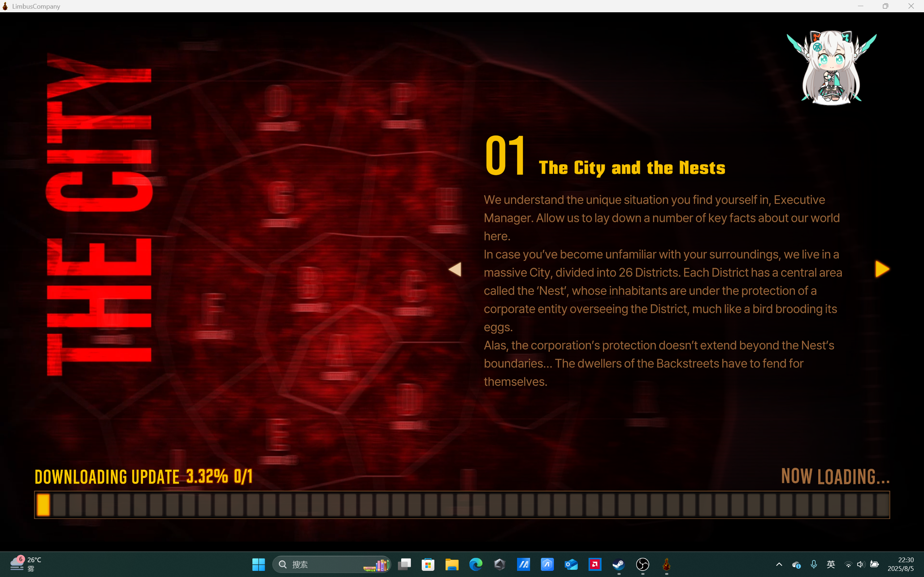Viewport: 924px width, 577px height.
Task: Click the '3.32% 0/1' progress value
Action: pyautogui.click(x=220, y=476)
